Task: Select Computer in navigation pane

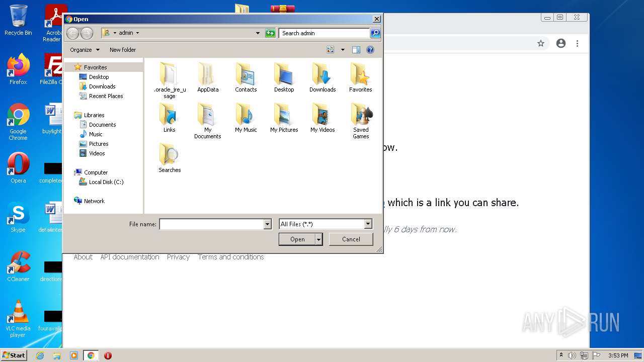Action: pos(96,172)
